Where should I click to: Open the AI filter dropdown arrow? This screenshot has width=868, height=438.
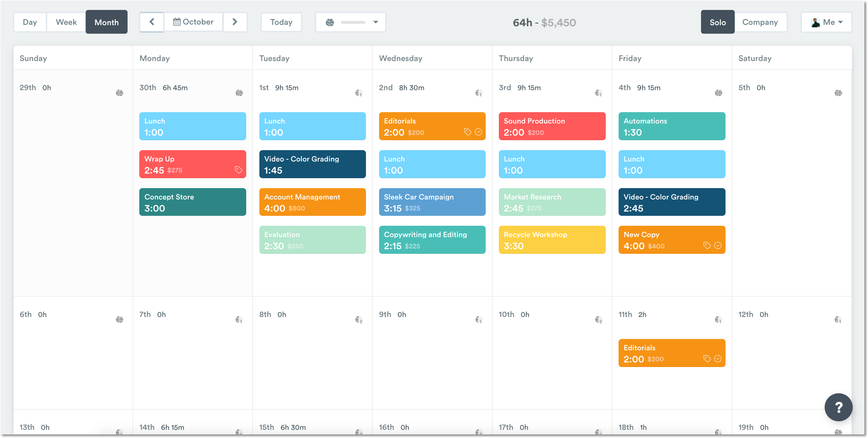[376, 22]
